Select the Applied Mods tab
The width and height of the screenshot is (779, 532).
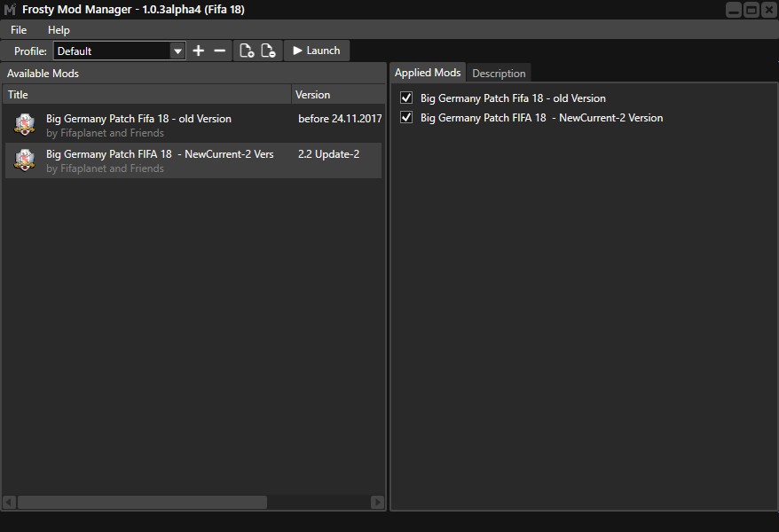tap(428, 73)
